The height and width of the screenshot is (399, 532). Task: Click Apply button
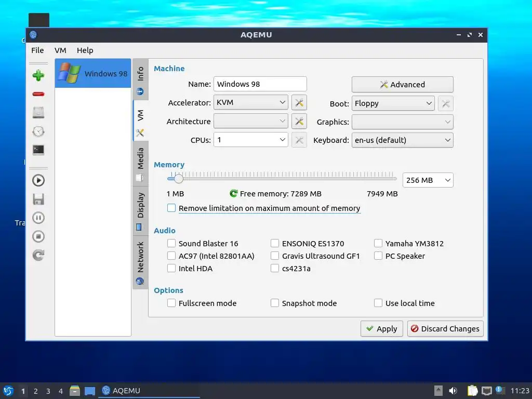coord(382,328)
